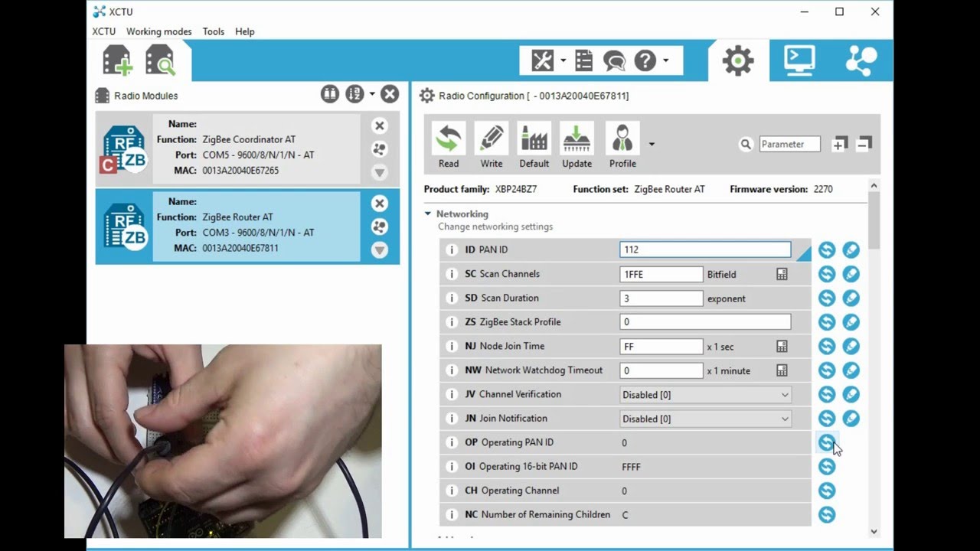Write the PAN ID setting
The width and height of the screenshot is (980, 551).
851,249
